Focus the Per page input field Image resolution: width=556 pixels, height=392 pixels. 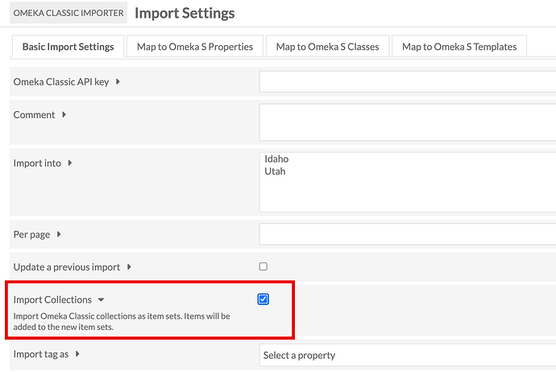point(408,234)
